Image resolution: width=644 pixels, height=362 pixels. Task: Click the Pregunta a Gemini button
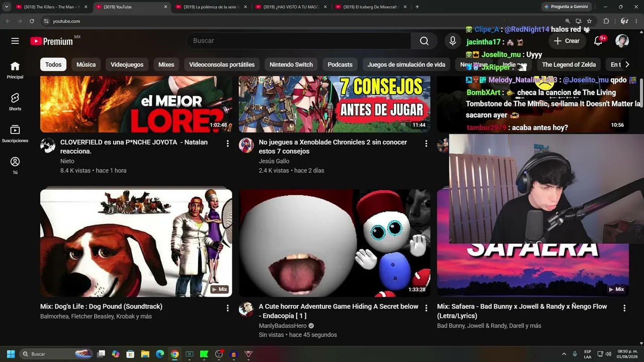566,7
